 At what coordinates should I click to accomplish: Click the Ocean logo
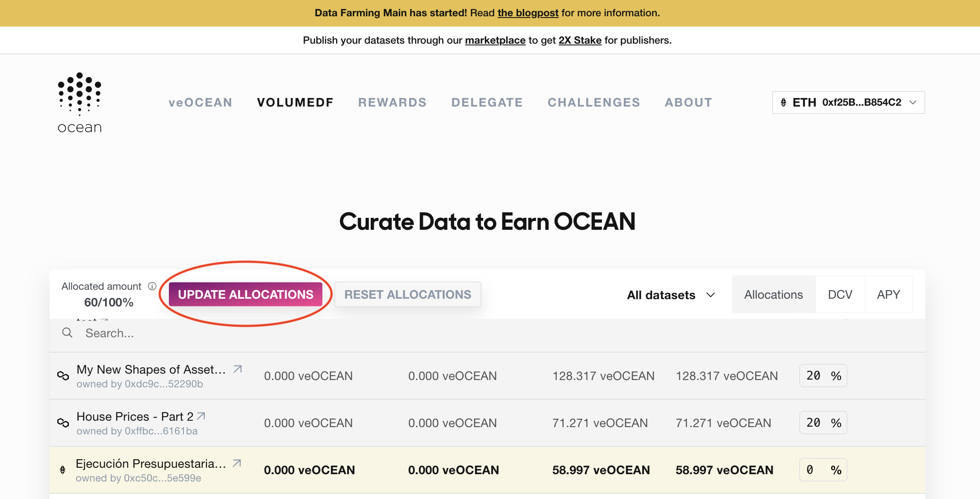pos(80,103)
